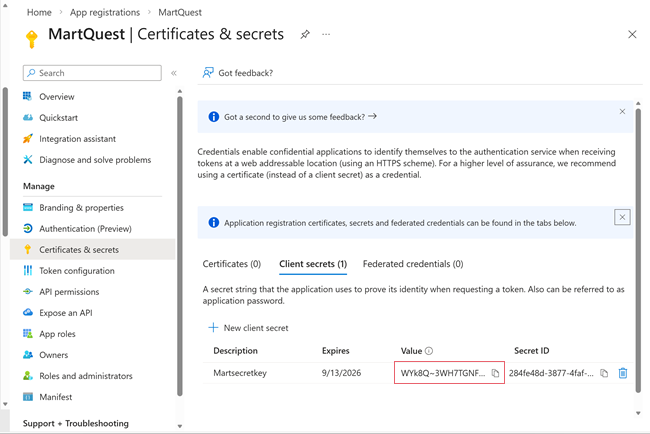Click the Certificates & secrets key icon in sidebar
Screen dimensions: 650x434
point(28,250)
